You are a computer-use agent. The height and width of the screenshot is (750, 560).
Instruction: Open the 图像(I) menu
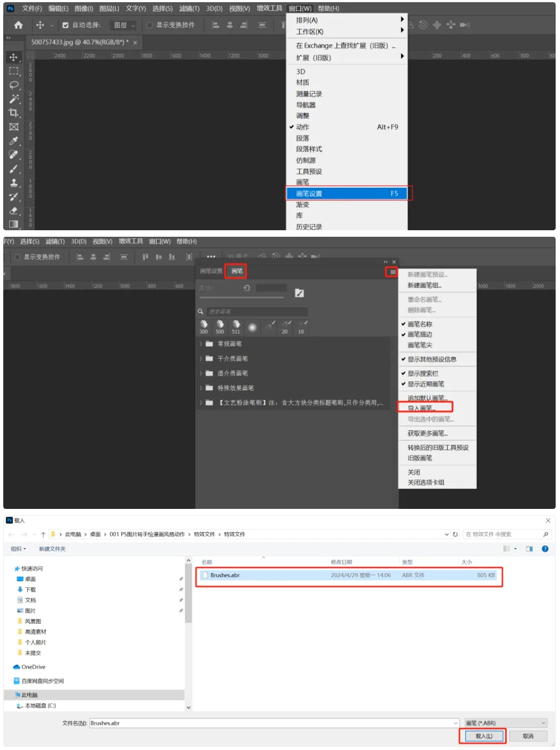click(84, 9)
